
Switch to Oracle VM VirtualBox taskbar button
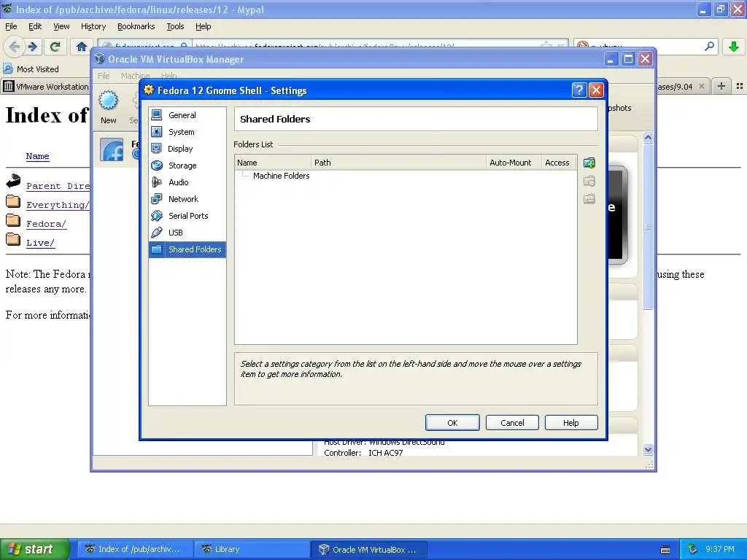(368, 549)
